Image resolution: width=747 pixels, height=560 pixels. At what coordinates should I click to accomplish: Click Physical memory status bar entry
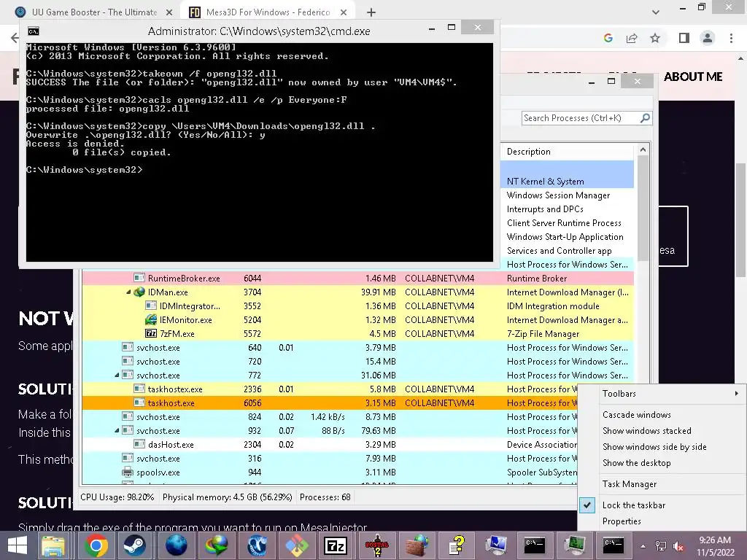[x=228, y=497]
